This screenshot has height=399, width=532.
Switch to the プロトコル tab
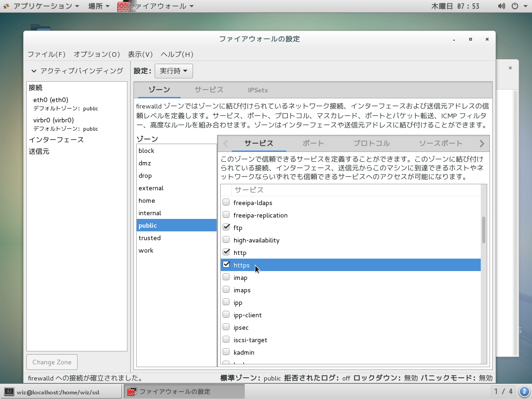click(371, 144)
